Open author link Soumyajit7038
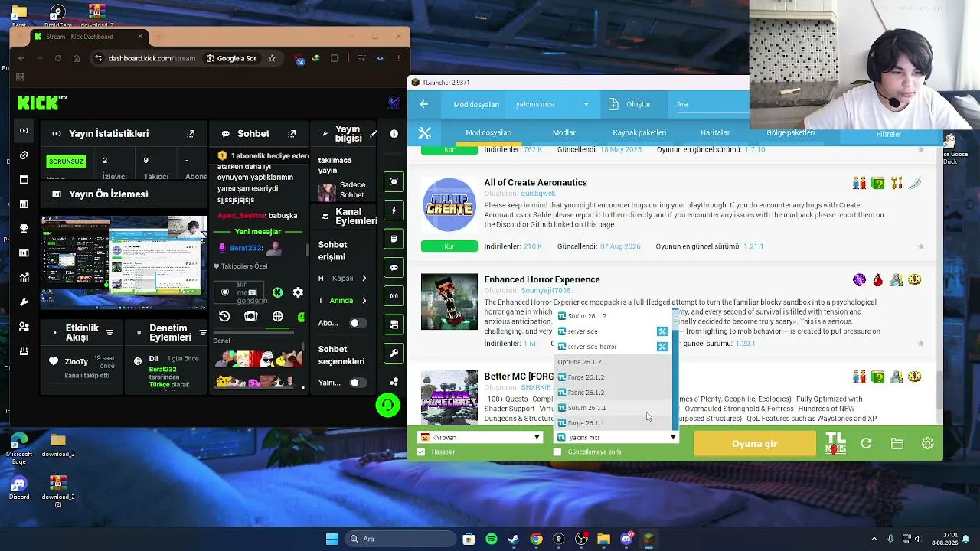Image resolution: width=980 pixels, height=551 pixels. [x=546, y=291]
